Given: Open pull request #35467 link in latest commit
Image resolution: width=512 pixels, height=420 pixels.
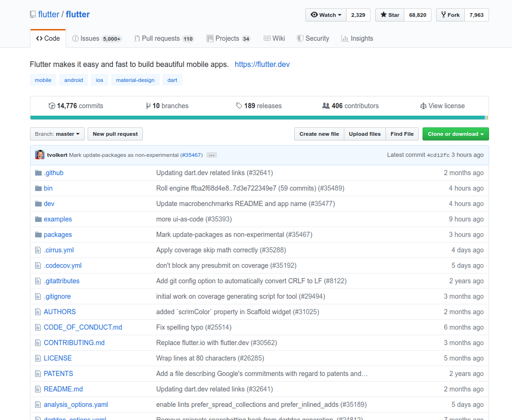Looking at the screenshot, I should coord(191,155).
